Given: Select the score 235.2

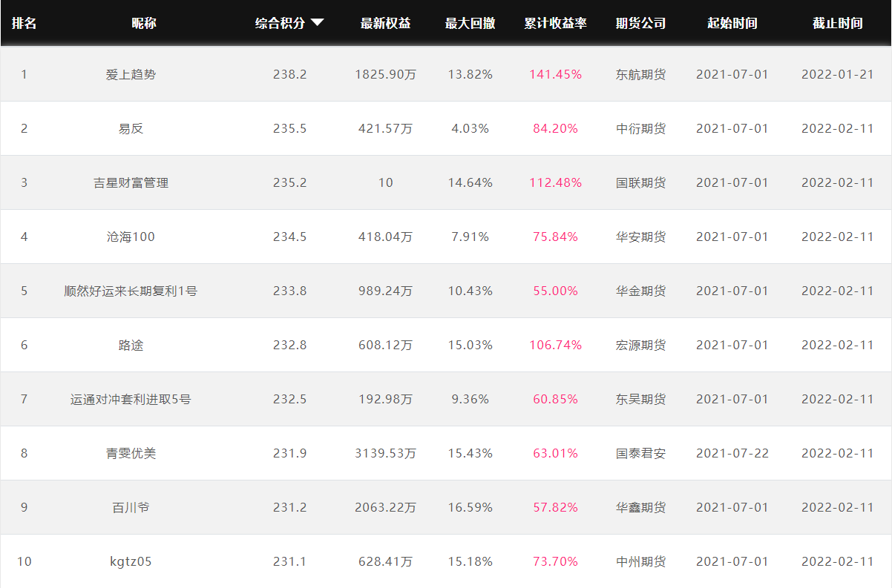Looking at the screenshot, I should [289, 182].
